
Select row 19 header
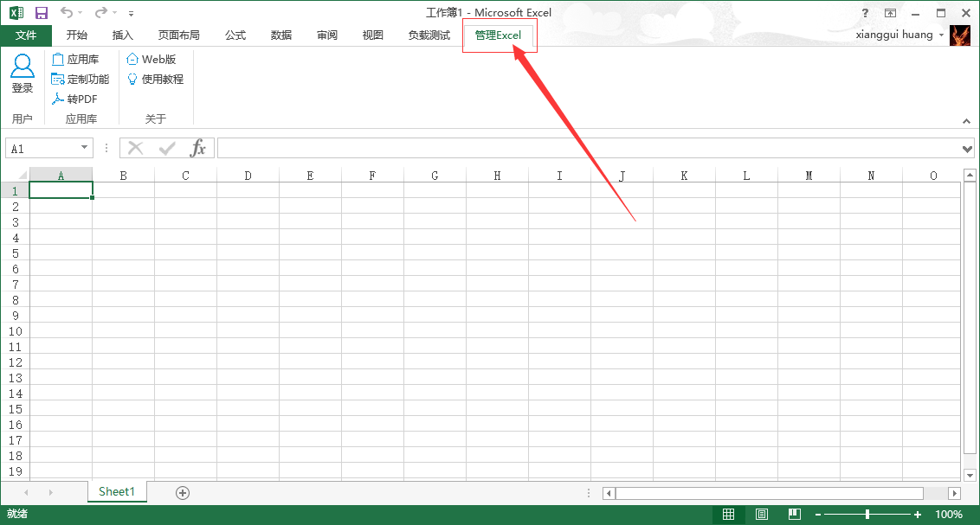(x=15, y=471)
